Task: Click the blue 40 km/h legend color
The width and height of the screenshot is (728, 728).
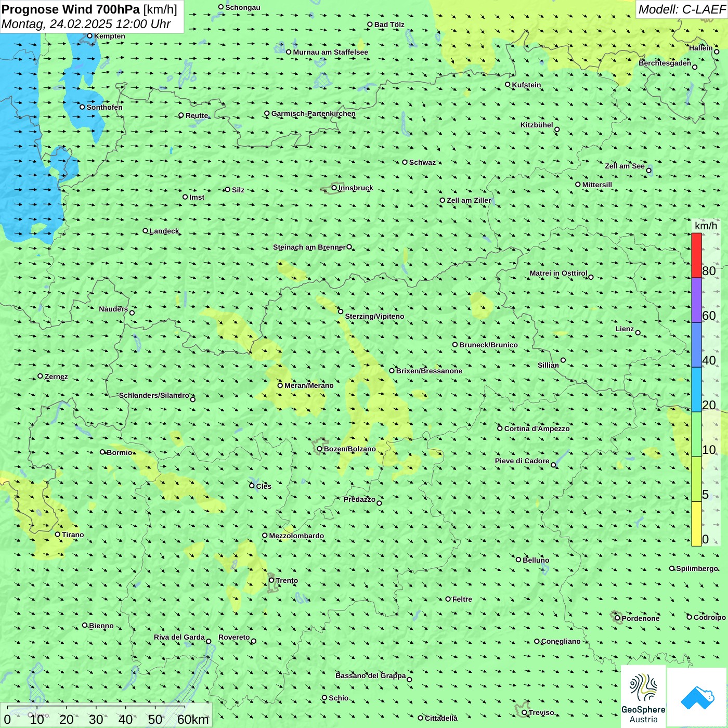Action: click(696, 345)
